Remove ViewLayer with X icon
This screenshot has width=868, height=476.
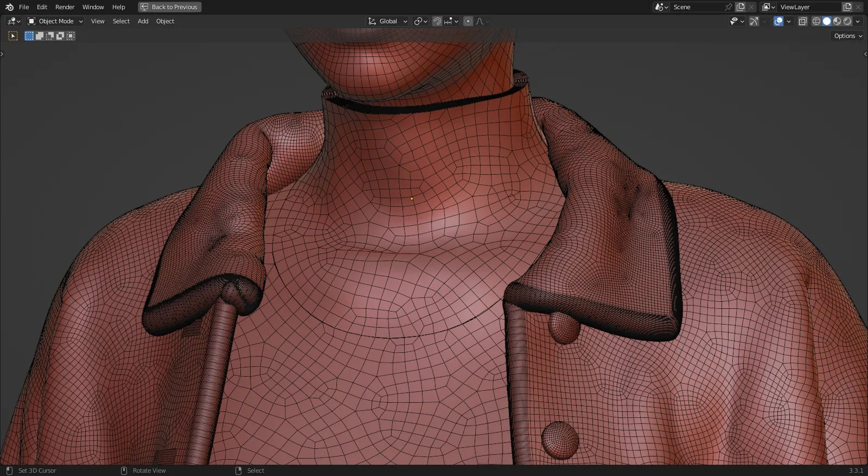click(x=858, y=7)
